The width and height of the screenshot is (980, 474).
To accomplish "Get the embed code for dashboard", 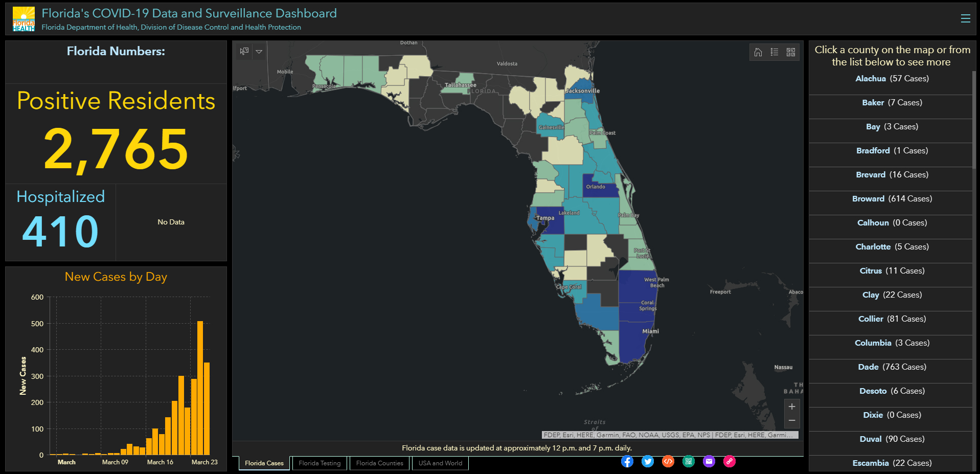I will tap(668, 462).
